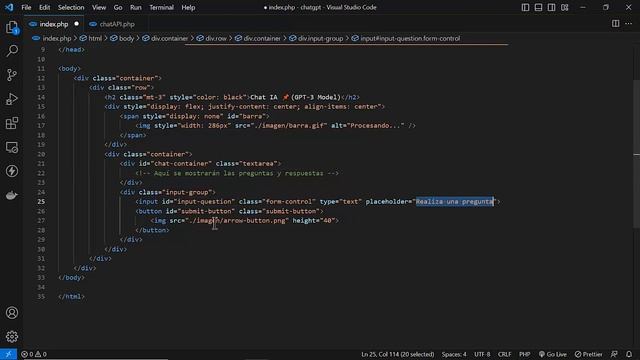Viewport: 640px width, 360px height.
Task: Open the View menu
Action: (99, 7)
